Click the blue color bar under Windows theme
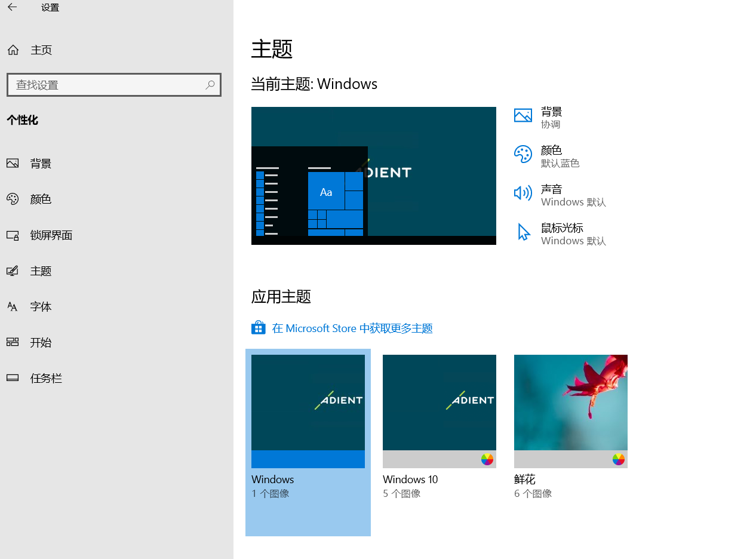This screenshot has height=559, width=756. coord(308,459)
